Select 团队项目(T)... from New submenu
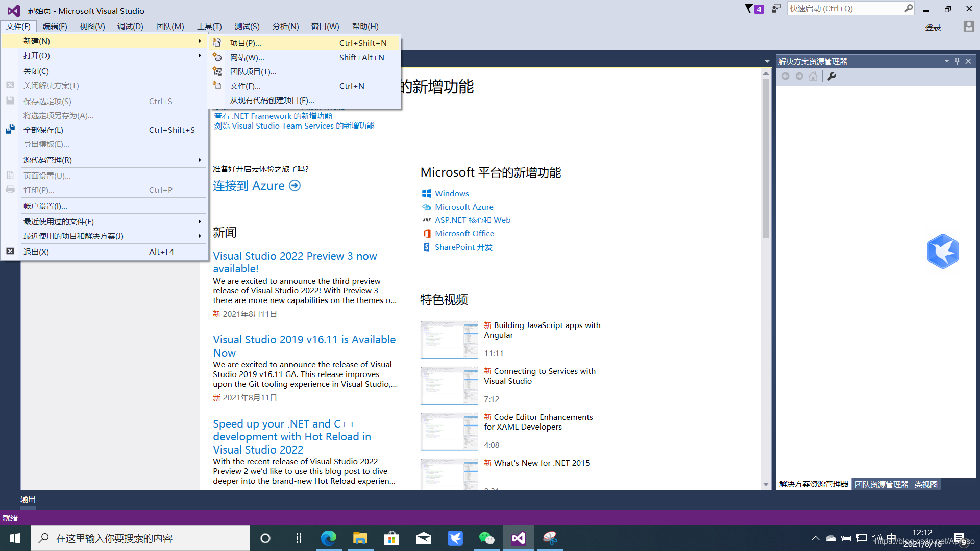The image size is (980, 551). (304, 71)
